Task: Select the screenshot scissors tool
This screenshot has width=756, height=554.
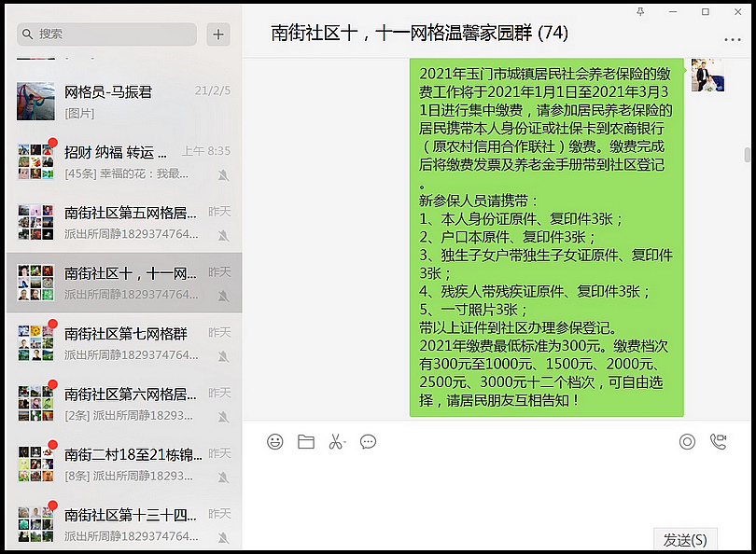Action: (x=335, y=441)
